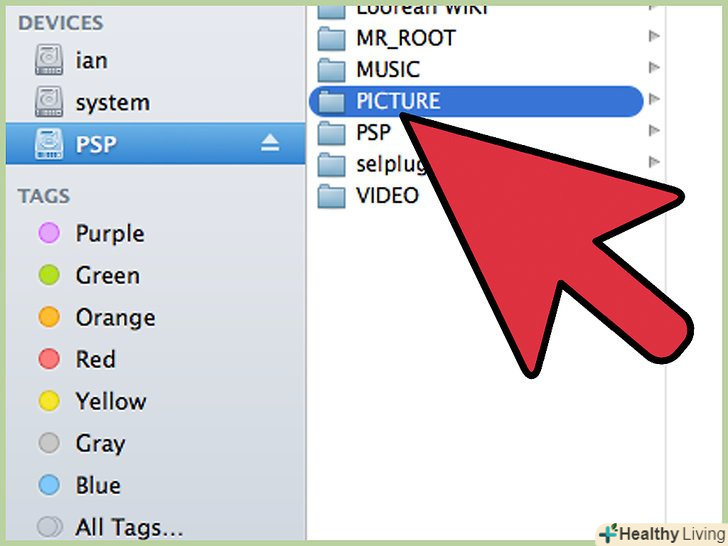Viewport: 728px width, 546px height.
Task: Select the ian disk icon
Action: point(49,60)
